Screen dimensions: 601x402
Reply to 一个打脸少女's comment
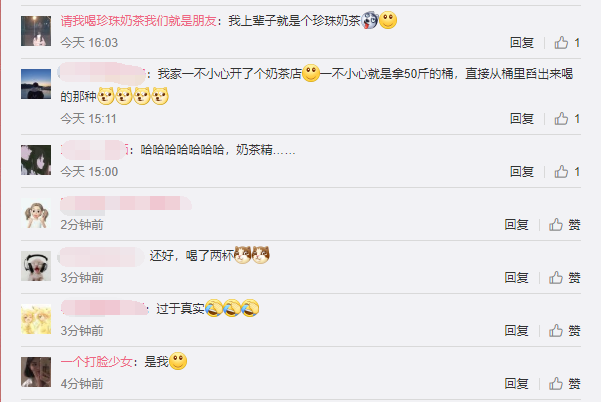pos(516,383)
